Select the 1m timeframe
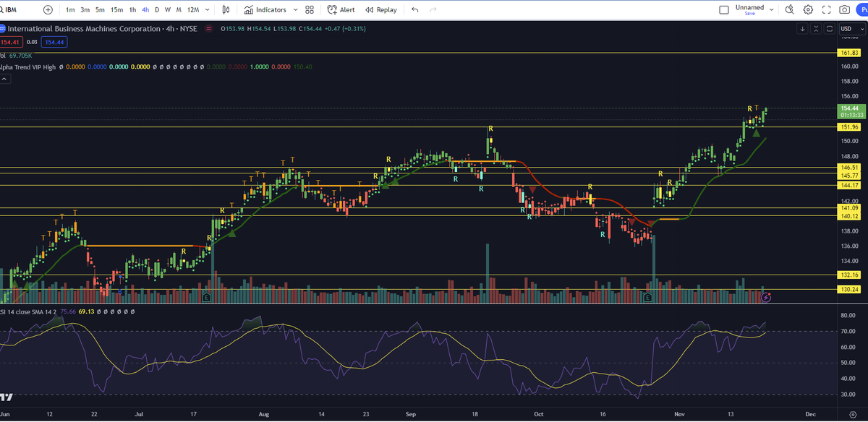This screenshot has height=422, width=868. point(69,10)
